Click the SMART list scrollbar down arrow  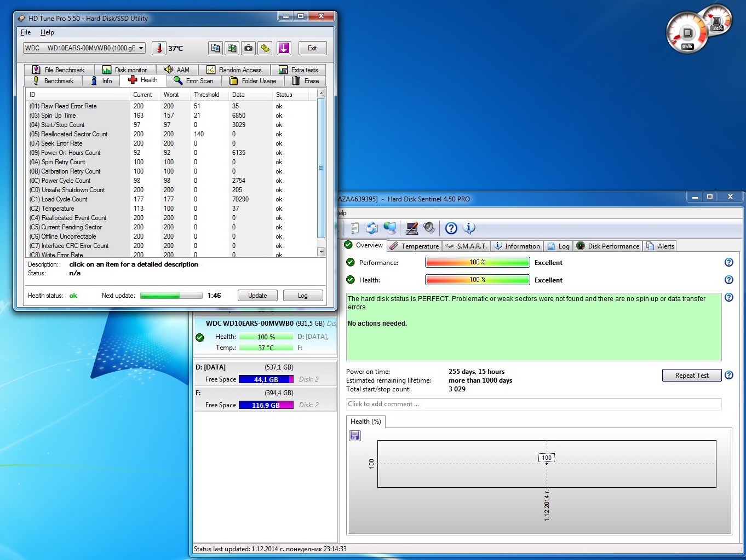322,252
